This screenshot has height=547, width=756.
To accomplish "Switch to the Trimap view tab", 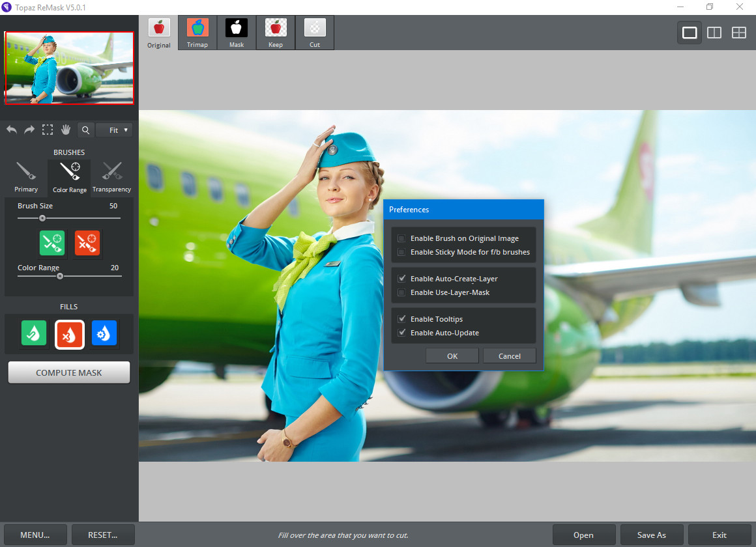I will point(197,33).
